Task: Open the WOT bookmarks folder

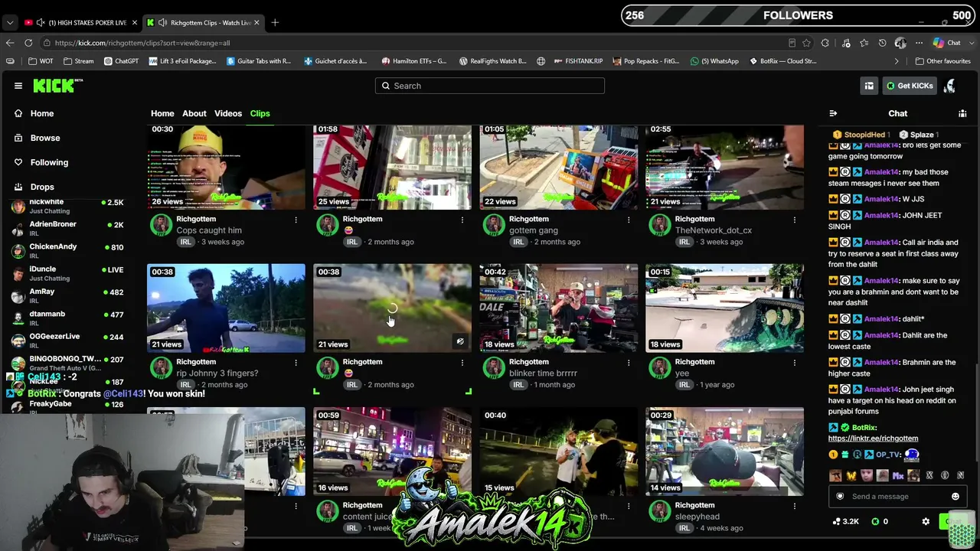Action: point(41,61)
